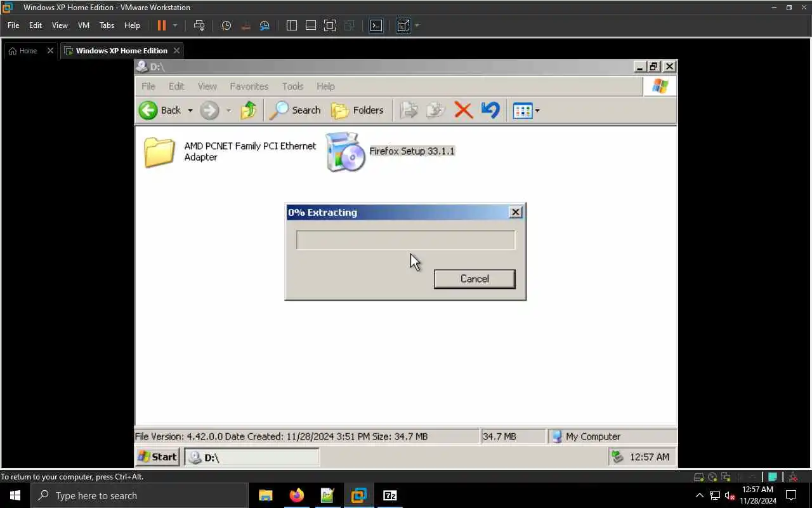Screen dimensions: 812x508
Task: Open 7-Zip from the host taskbar
Action: pos(390,495)
